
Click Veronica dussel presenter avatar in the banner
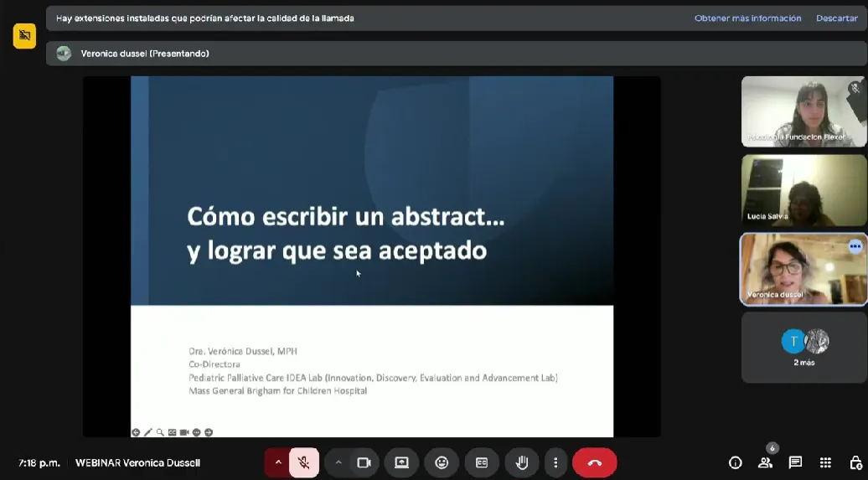(65, 54)
